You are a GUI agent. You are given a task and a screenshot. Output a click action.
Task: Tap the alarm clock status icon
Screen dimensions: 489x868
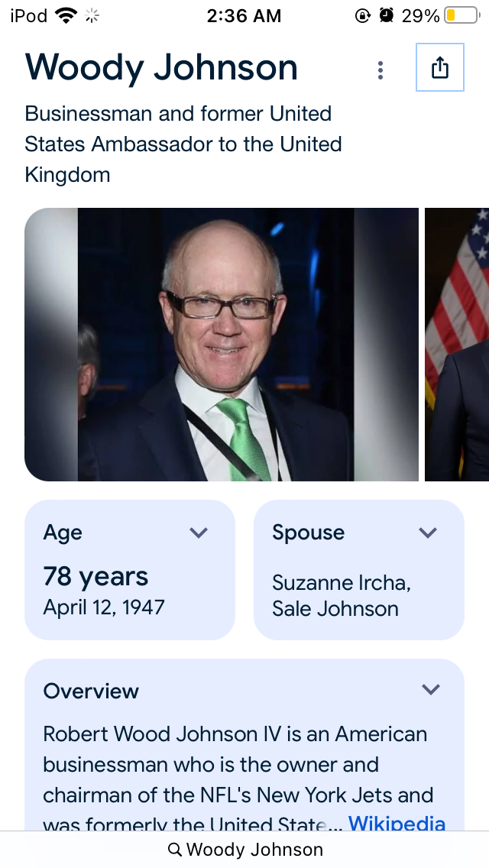point(387,15)
